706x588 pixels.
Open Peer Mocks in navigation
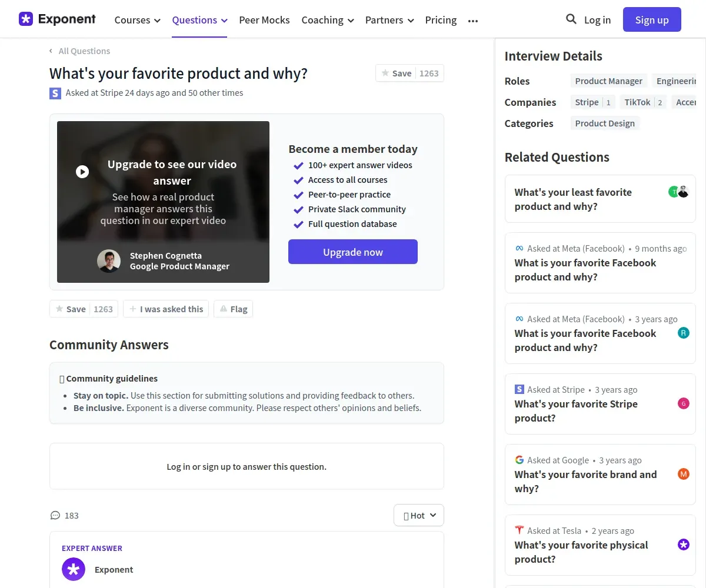coord(264,20)
